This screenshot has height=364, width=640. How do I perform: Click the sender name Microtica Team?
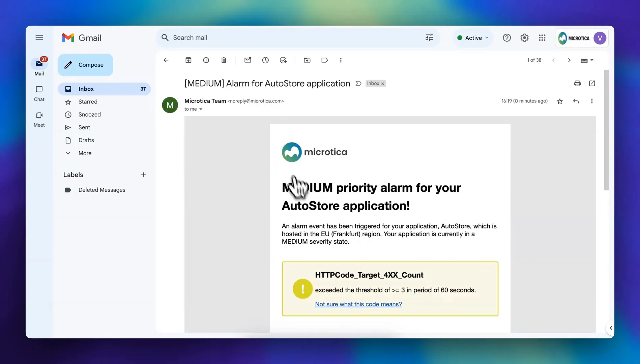(x=205, y=101)
